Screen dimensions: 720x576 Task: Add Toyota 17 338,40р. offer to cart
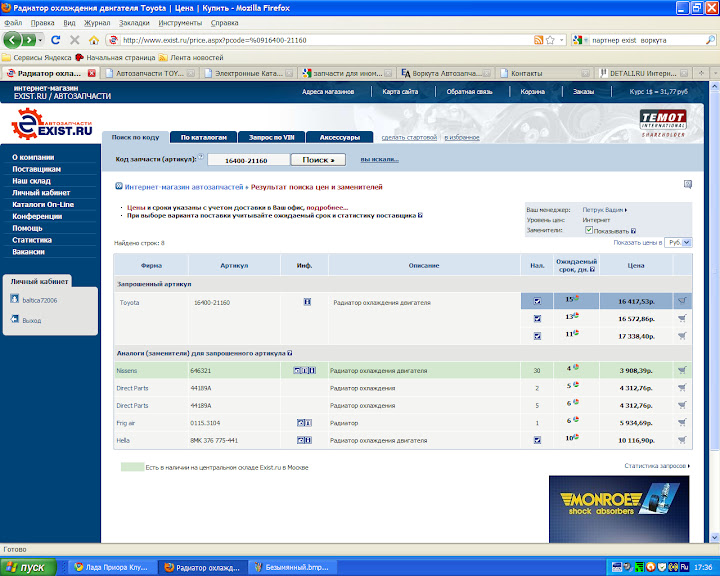point(682,336)
